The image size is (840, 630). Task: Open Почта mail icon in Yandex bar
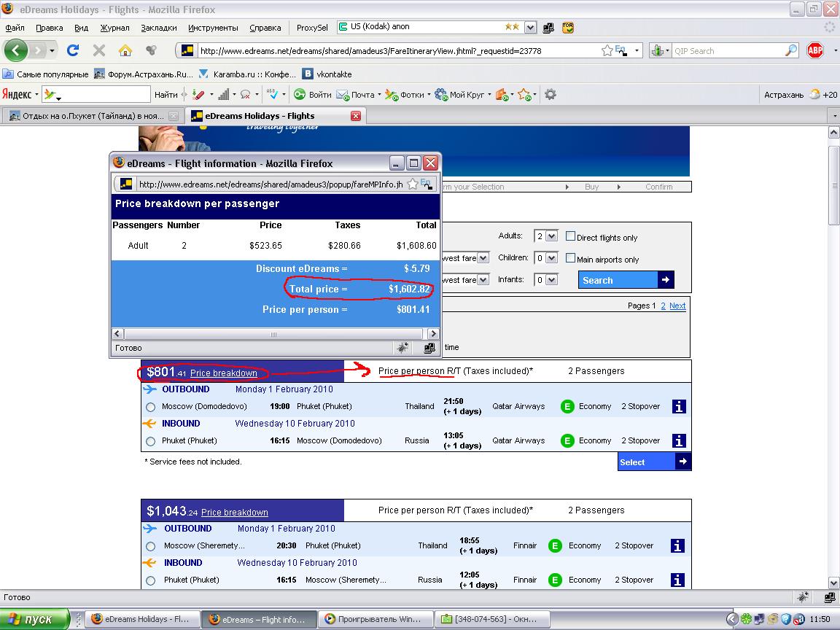coord(356,95)
